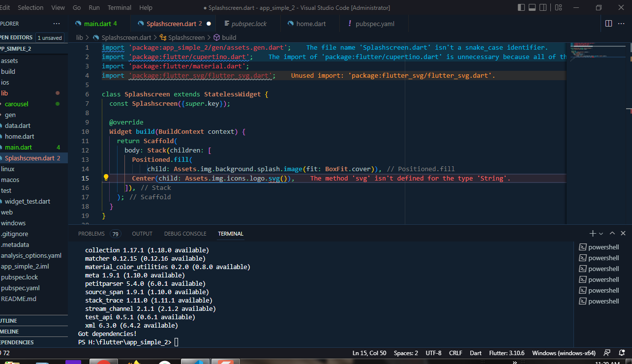Open the PROBLEMS panel tab
632x364 pixels.
point(91,234)
